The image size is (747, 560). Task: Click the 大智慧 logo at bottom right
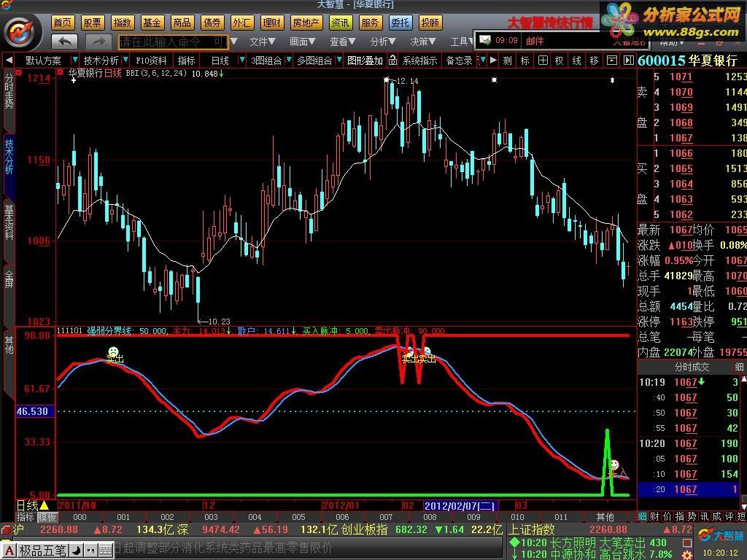pyautogui.click(x=721, y=534)
